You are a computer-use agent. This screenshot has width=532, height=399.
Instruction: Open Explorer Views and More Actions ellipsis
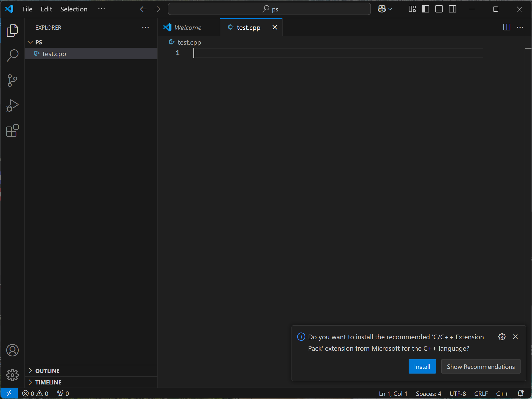[145, 27]
